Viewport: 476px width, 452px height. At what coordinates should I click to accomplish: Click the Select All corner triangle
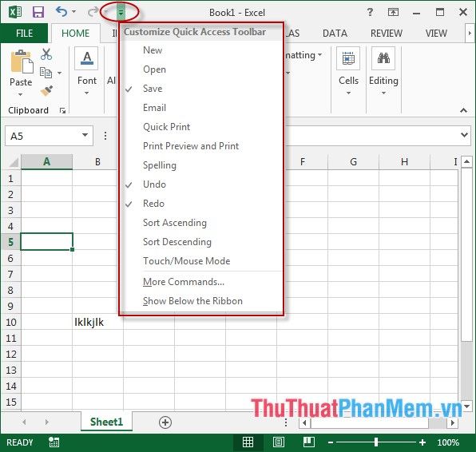pos(13,162)
